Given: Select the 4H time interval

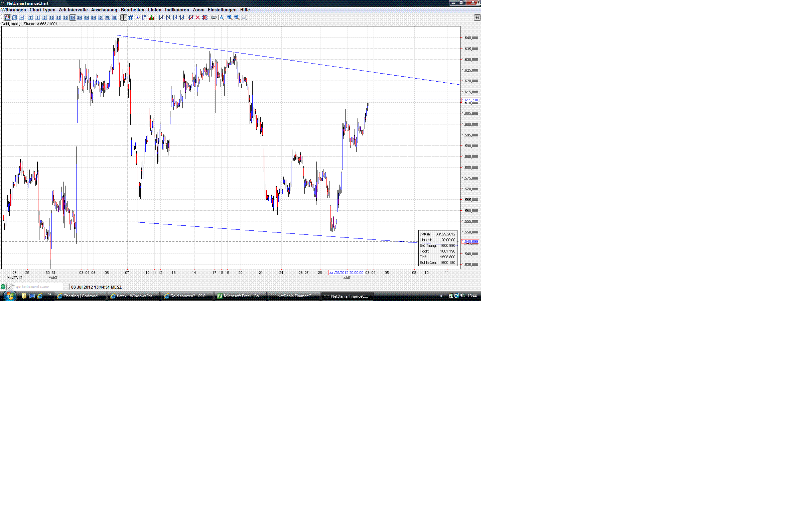Looking at the screenshot, I should (87, 17).
